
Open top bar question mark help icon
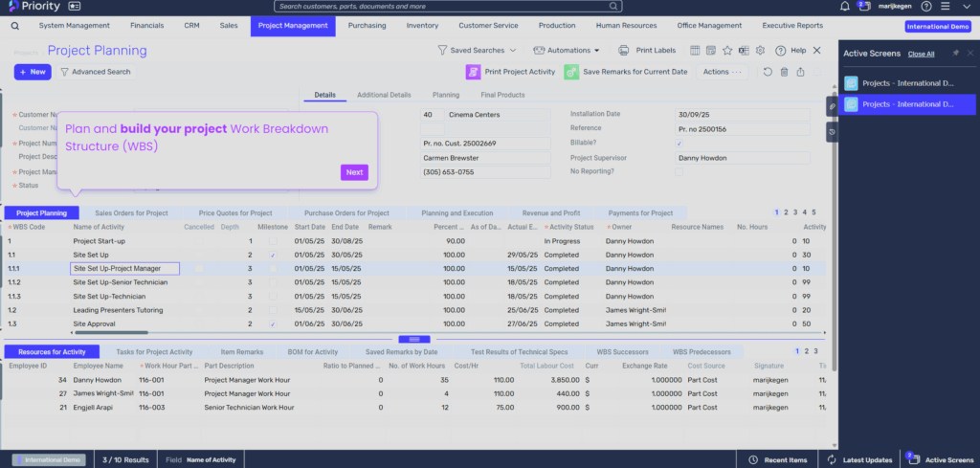click(926, 7)
